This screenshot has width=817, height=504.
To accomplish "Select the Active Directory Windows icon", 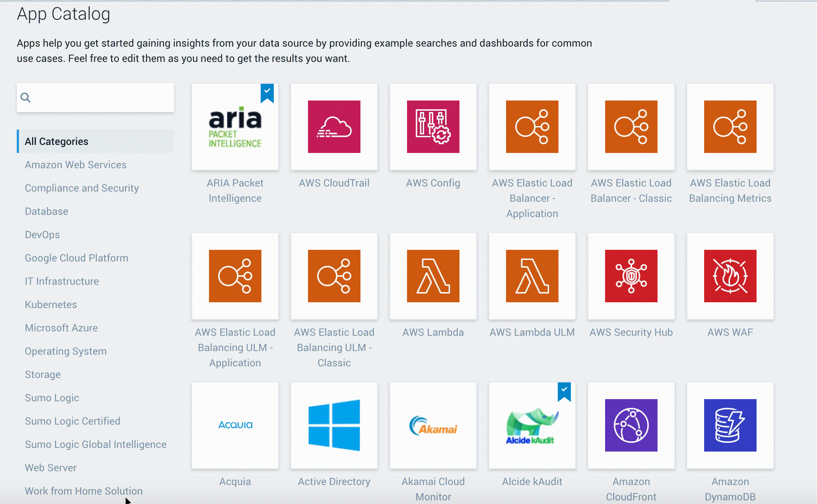I will (x=334, y=425).
